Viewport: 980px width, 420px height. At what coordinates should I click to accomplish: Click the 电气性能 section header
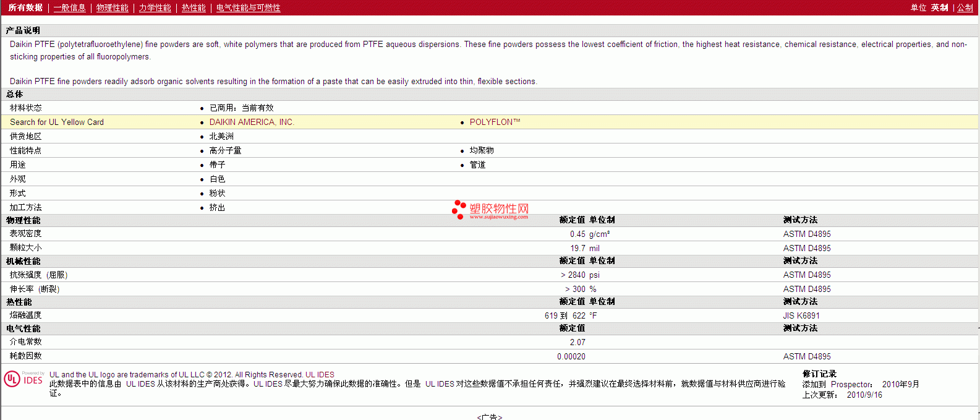pos(23,328)
